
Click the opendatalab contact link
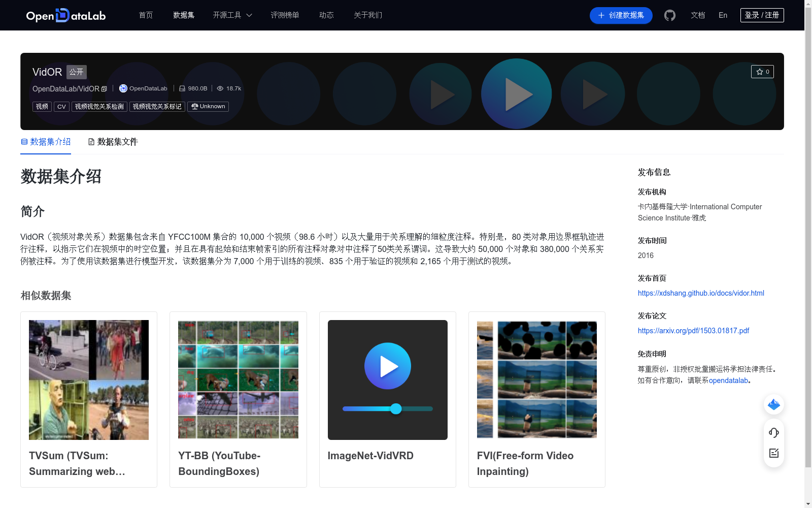pyautogui.click(x=729, y=379)
